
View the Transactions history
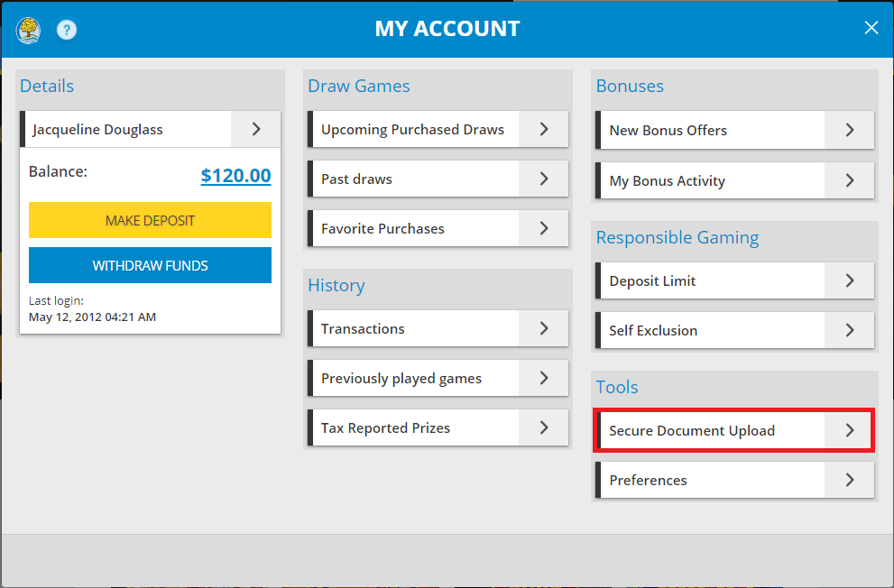[x=415, y=328]
